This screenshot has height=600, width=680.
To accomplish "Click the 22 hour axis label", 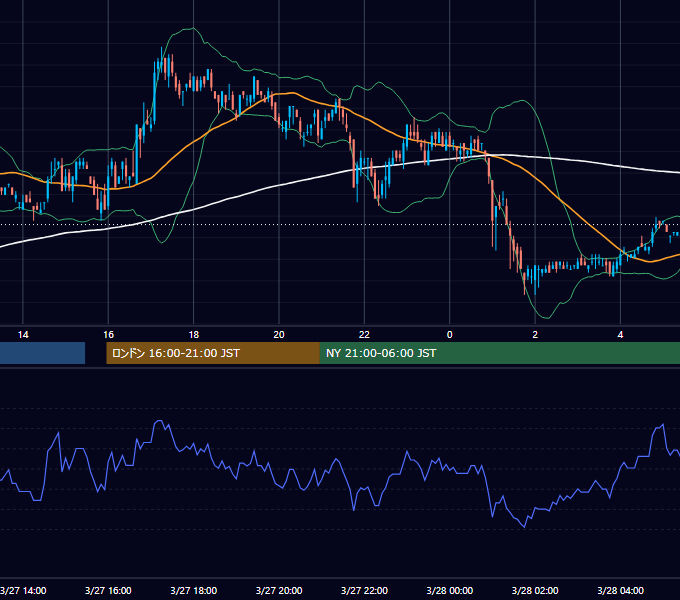I will pos(364,335).
